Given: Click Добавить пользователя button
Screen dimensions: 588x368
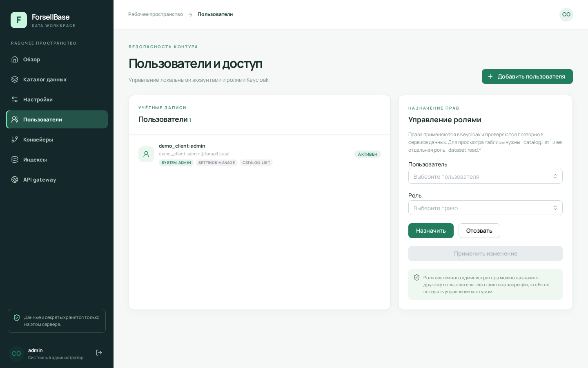Looking at the screenshot, I should point(527,76).
